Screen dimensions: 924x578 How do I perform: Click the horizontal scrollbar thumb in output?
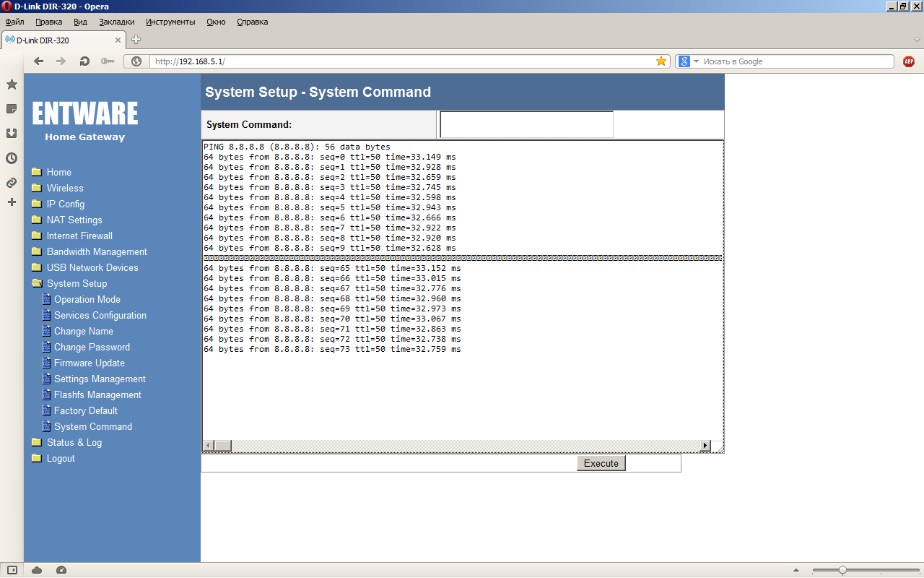tap(222, 446)
